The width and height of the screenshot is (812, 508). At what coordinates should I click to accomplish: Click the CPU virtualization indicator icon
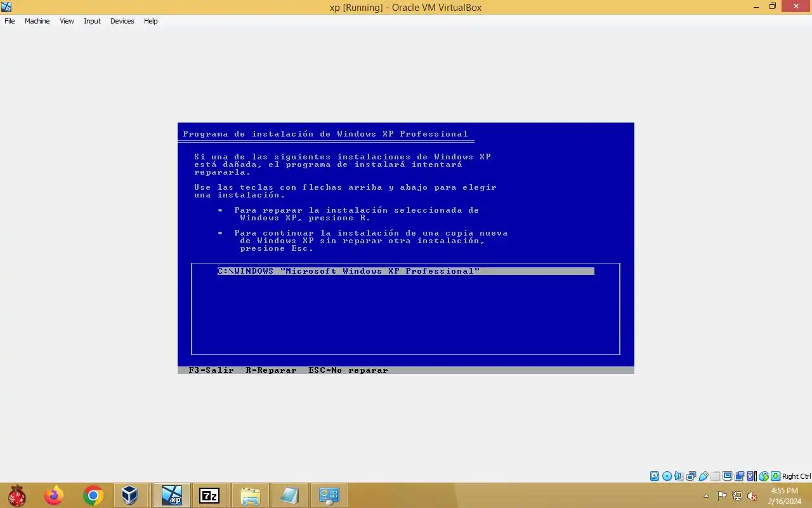point(752,476)
